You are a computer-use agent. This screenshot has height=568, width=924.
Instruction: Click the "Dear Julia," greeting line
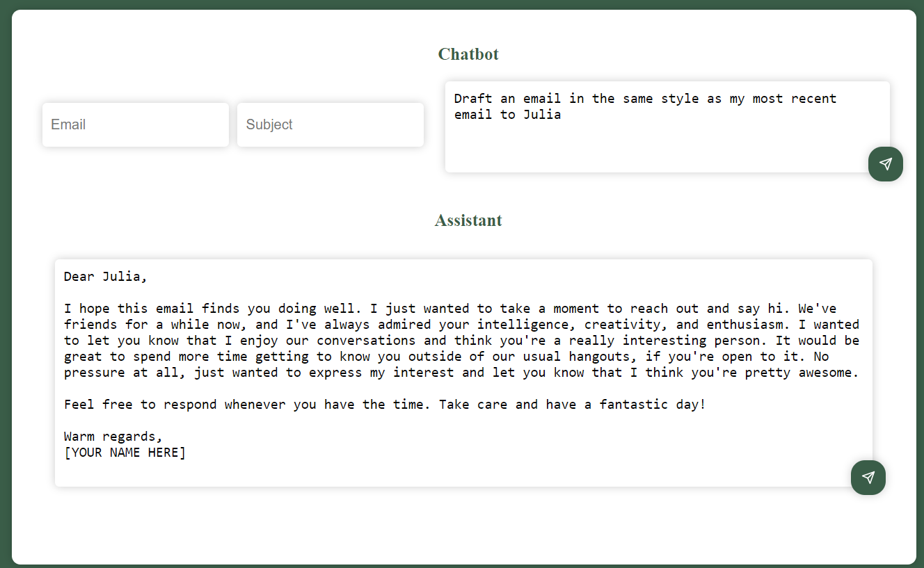[106, 277]
